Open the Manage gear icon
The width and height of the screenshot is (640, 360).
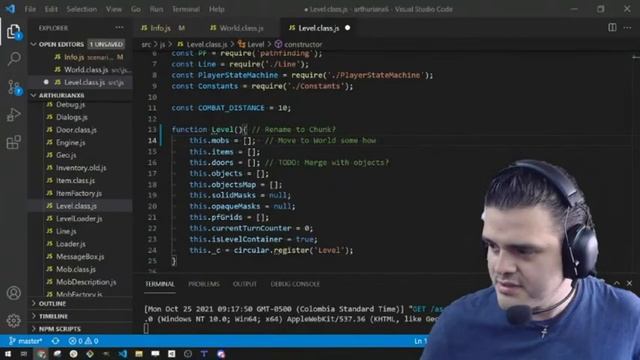click(x=13, y=320)
